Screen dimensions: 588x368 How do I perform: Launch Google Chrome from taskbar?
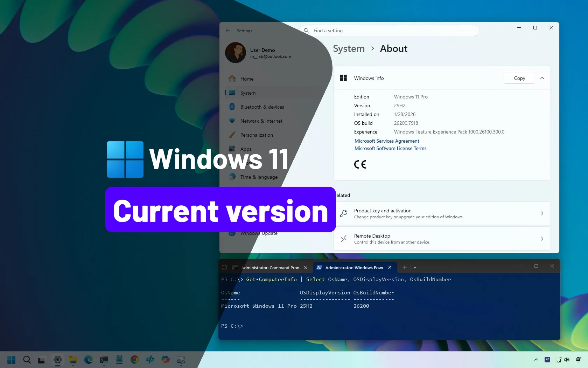(x=135, y=360)
